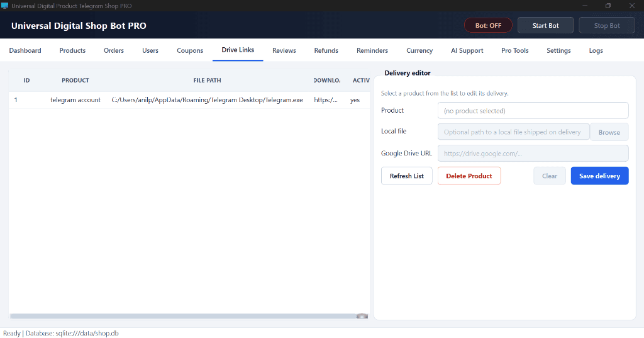Viewport: 644px width, 338px height.
Task: Sort by the FILE PATH column header
Action: 207,81
